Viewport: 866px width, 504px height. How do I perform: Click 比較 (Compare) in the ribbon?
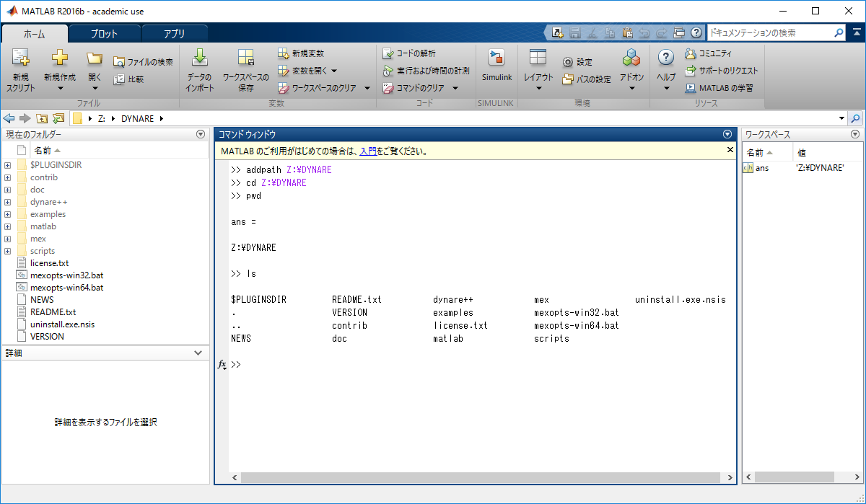(128, 79)
